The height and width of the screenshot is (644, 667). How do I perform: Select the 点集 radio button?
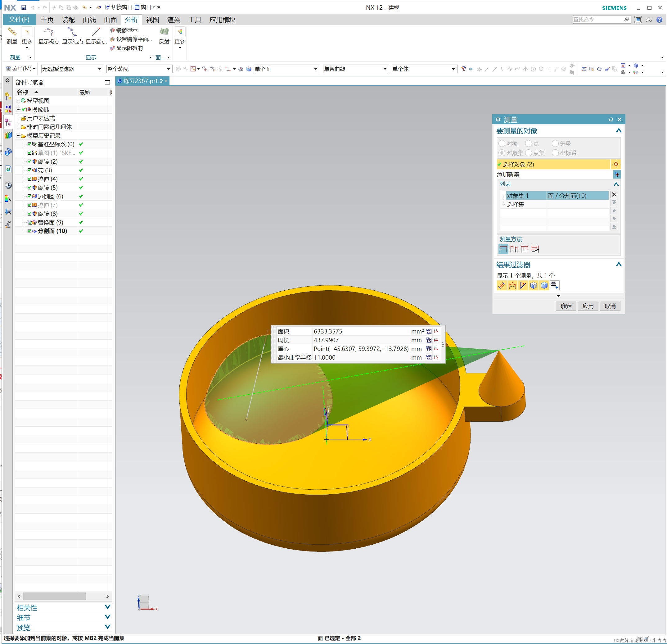pos(529,153)
